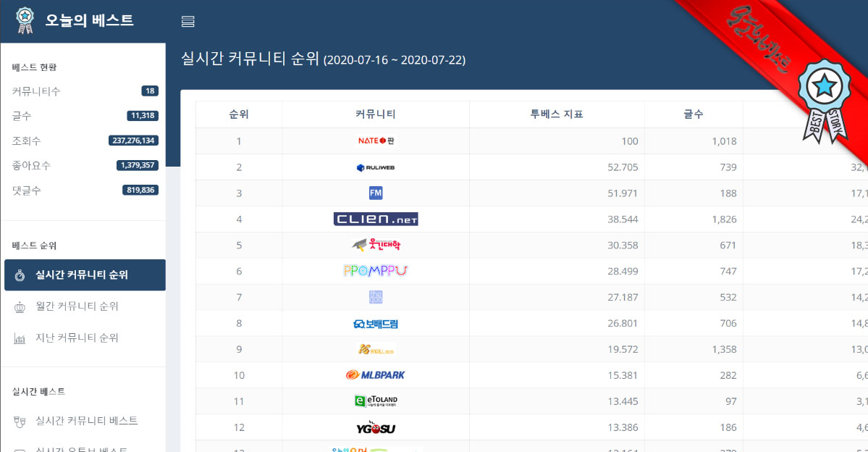Viewport: 868px width, 452px height.
Task: Click the 댓글수 badge 819,836
Action: point(140,190)
